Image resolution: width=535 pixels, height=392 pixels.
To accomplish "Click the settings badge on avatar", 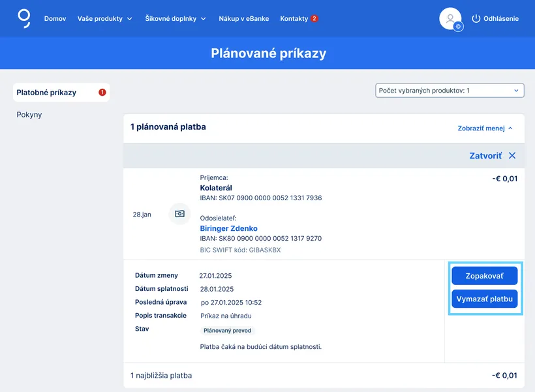I will coord(459,27).
